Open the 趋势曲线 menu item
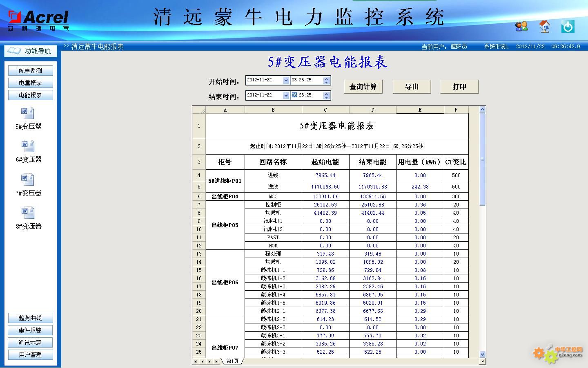The image size is (588, 368). click(30, 318)
